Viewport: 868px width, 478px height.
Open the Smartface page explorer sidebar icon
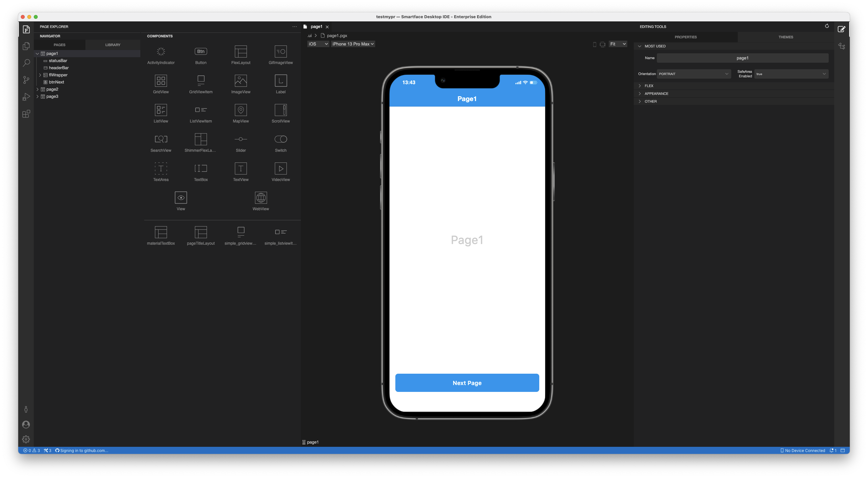pyautogui.click(x=26, y=29)
